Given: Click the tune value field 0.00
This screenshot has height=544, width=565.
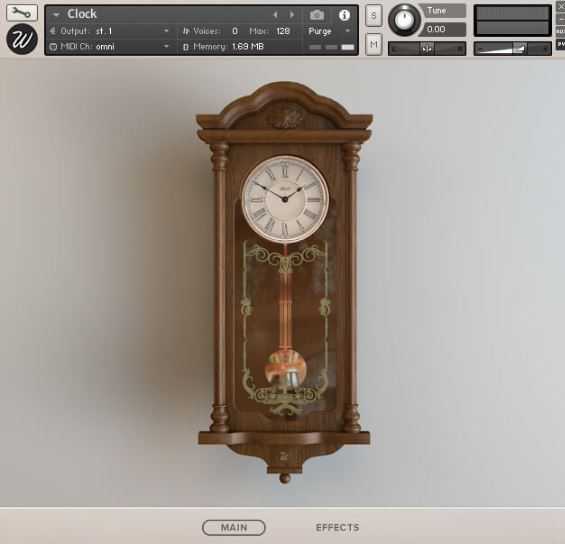Looking at the screenshot, I should pos(444,29).
